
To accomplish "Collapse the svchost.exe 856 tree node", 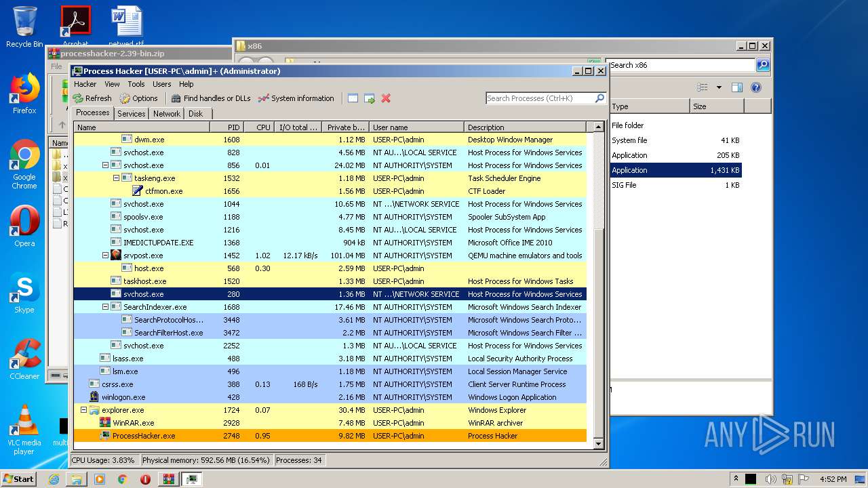I will pyautogui.click(x=105, y=165).
